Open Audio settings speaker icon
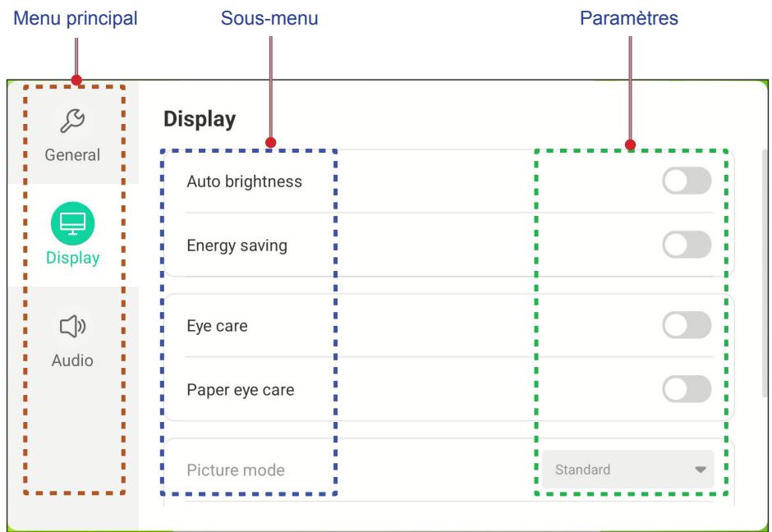The width and height of the screenshot is (772, 532). pyautogui.click(x=72, y=326)
